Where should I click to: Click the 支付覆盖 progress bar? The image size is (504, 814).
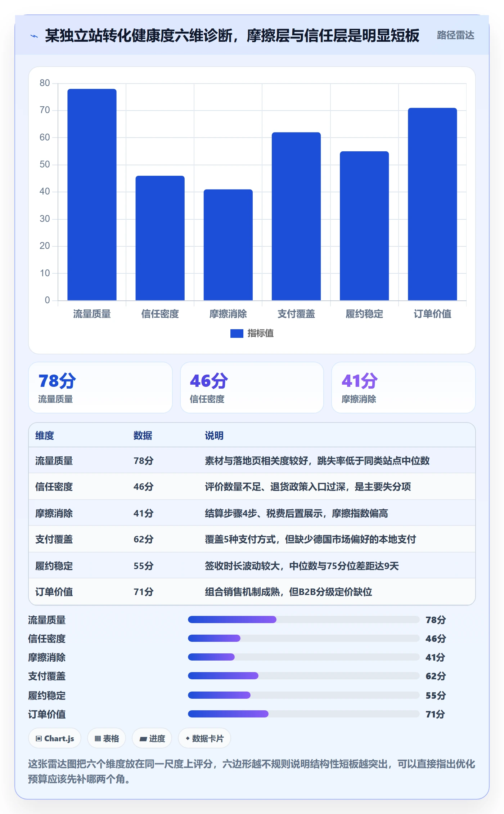tap(304, 676)
